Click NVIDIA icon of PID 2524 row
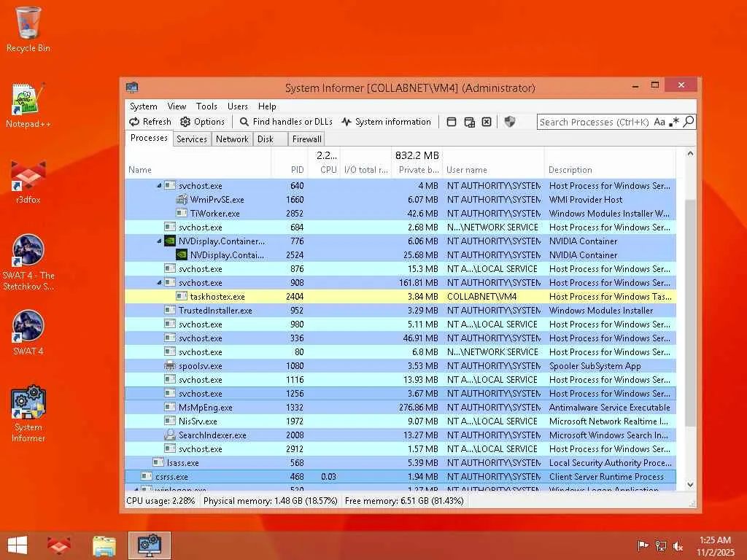This screenshot has width=747, height=560. pos(182,254)
